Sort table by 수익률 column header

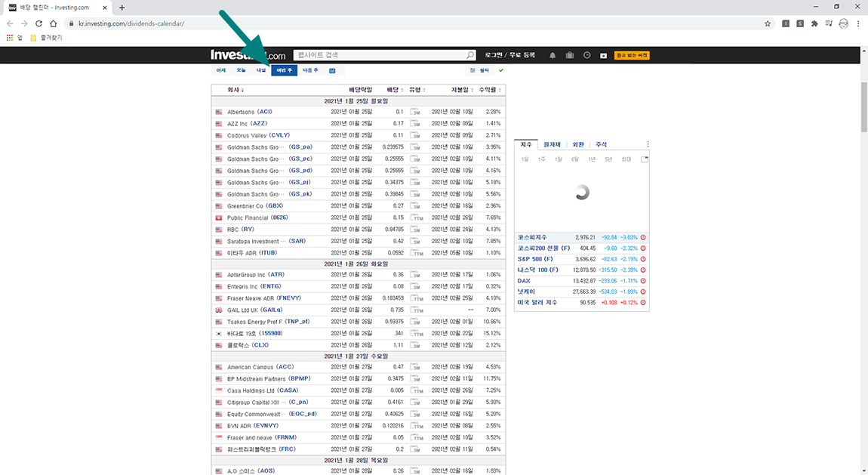point(490,90)
